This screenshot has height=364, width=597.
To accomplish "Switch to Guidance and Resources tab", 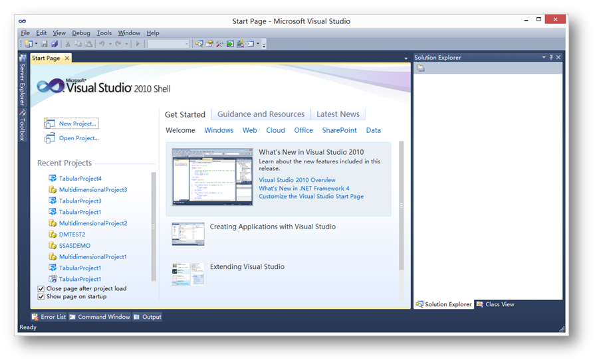I will pos(261,114).
